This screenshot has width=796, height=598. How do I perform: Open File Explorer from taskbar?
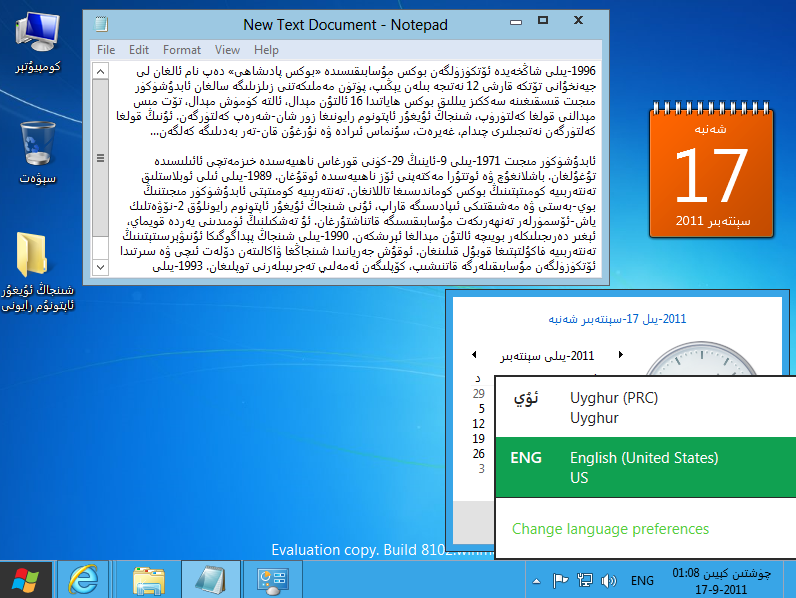(149, 580)
